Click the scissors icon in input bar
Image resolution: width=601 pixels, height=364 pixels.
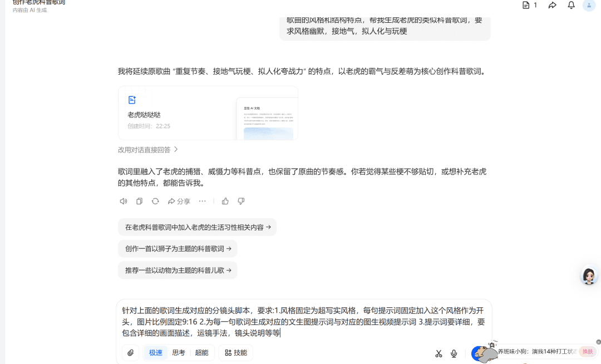[x=439, y=353]
